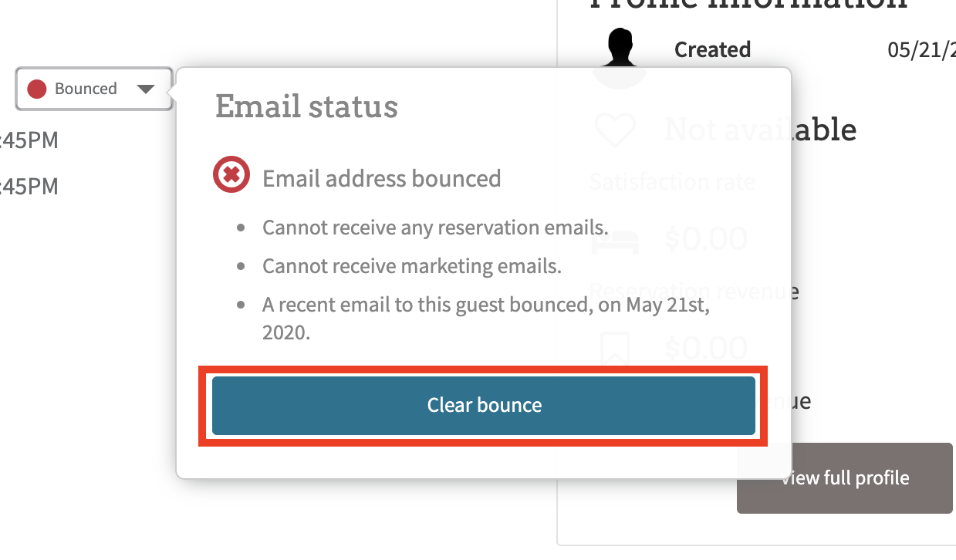
Task: Click the Clear bounce button
Action: (484, 406)
